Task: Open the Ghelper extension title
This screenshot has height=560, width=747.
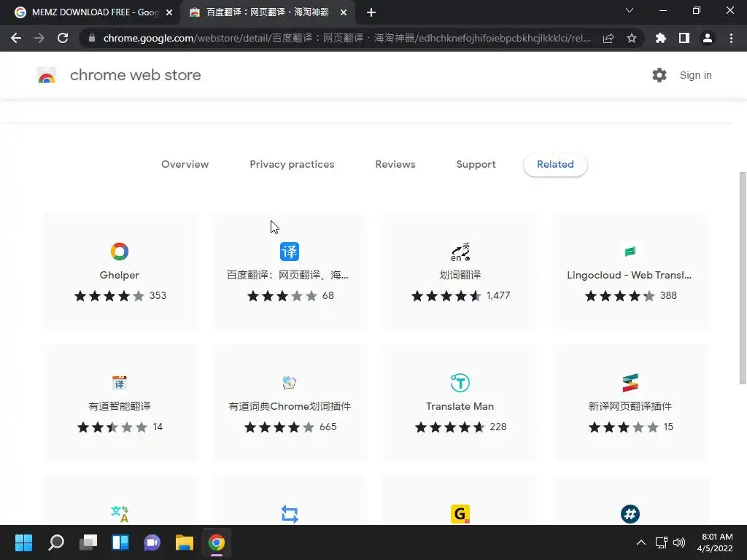Action: click(x=119, y=275)
